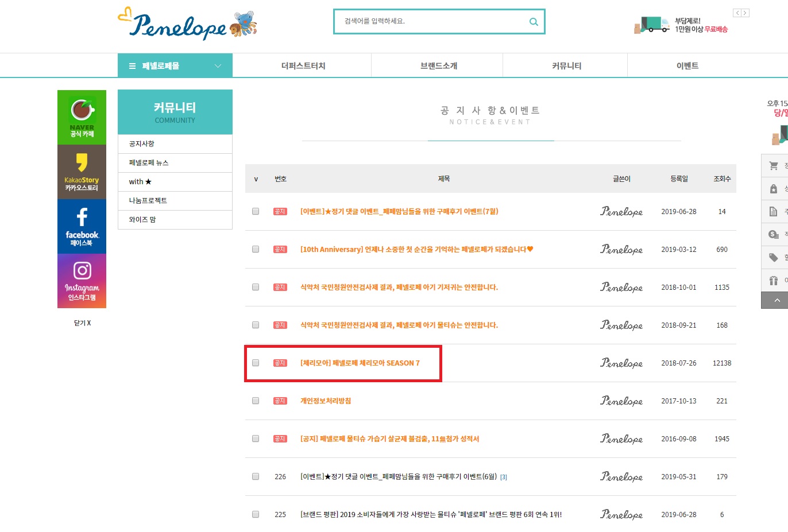Click the 등록일 column header
The height and width of the screenshot is (532, 788).
pos(679,179)
